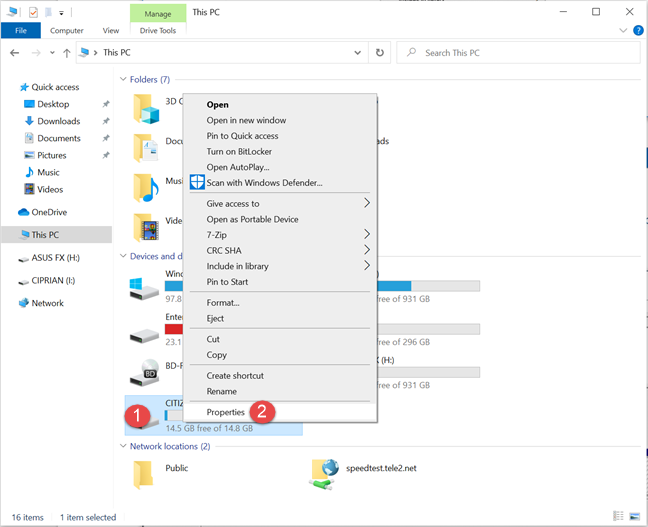The height and width of the screenshot is (527, 648).
Task: Switch to the Computer ribbon tab
Action: [67, 30]
